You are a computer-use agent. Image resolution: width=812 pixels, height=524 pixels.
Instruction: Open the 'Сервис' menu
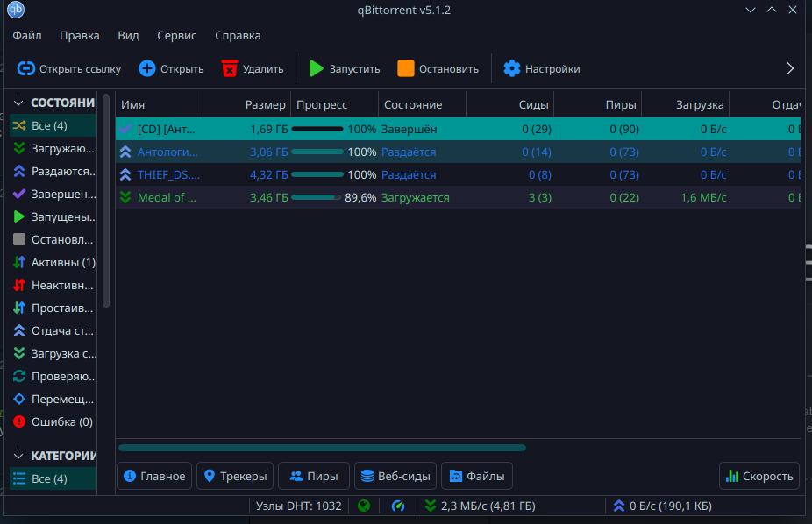(176, 36)
